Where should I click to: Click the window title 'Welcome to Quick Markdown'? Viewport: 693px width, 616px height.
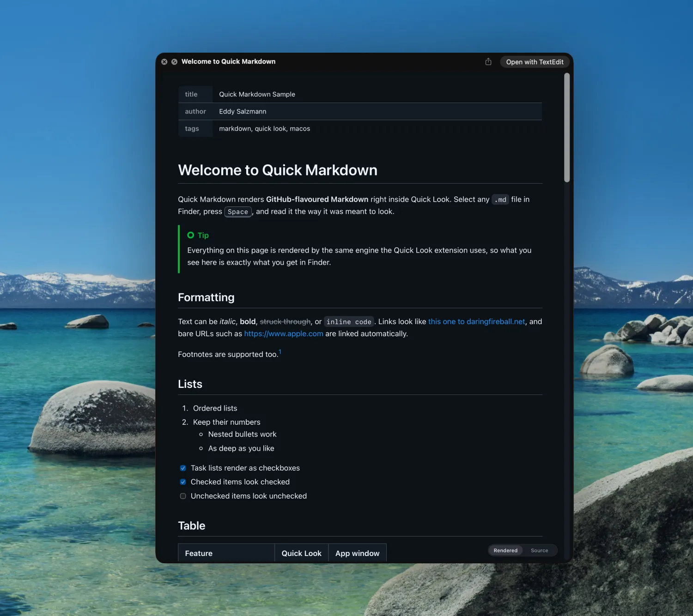(x=228, y=61)
